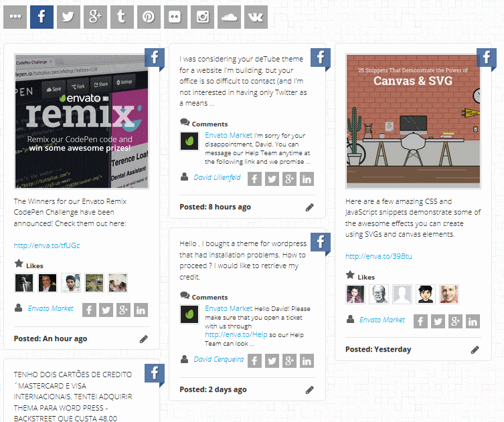This screenshot has height=422, width=504.
Task: Visit David Lilienfeld's profile link
Action: (217, 177)
